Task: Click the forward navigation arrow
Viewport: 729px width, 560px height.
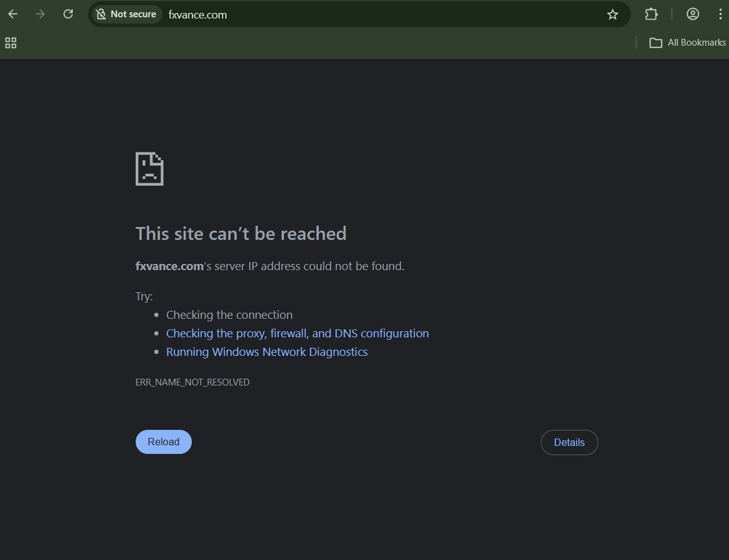Action: [41, 14]
